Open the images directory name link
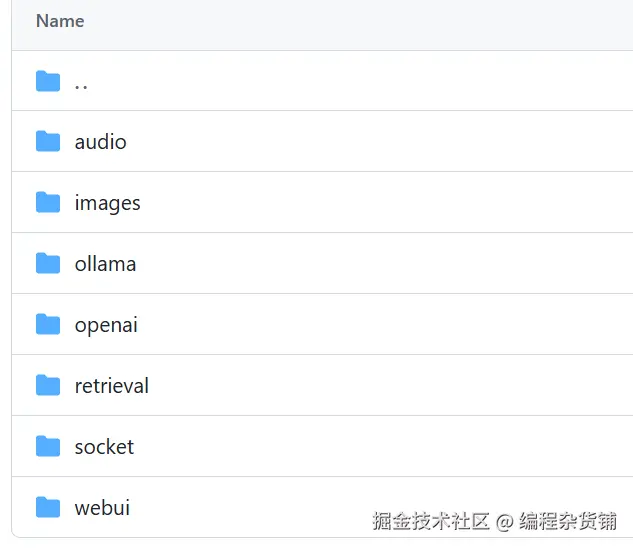The height and width of the screenshot is (548, 633). (x=107, y=203)
